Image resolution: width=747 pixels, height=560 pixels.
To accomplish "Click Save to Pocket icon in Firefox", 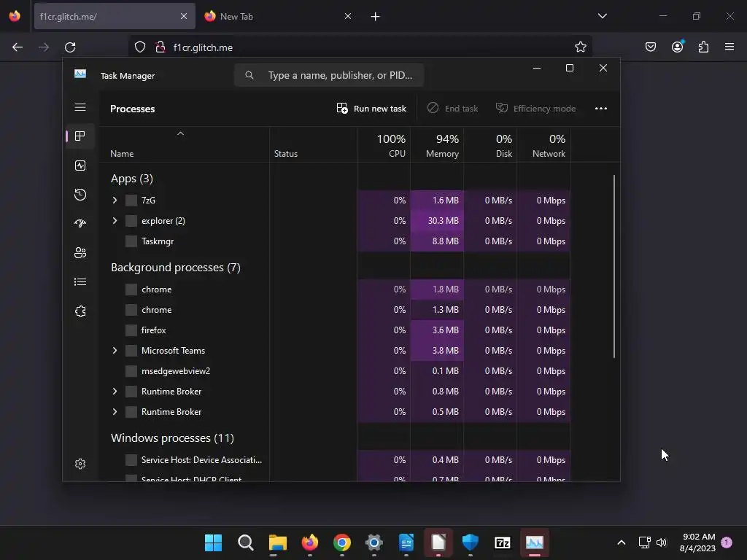I will pyautogui.click(x=651, y=47).
